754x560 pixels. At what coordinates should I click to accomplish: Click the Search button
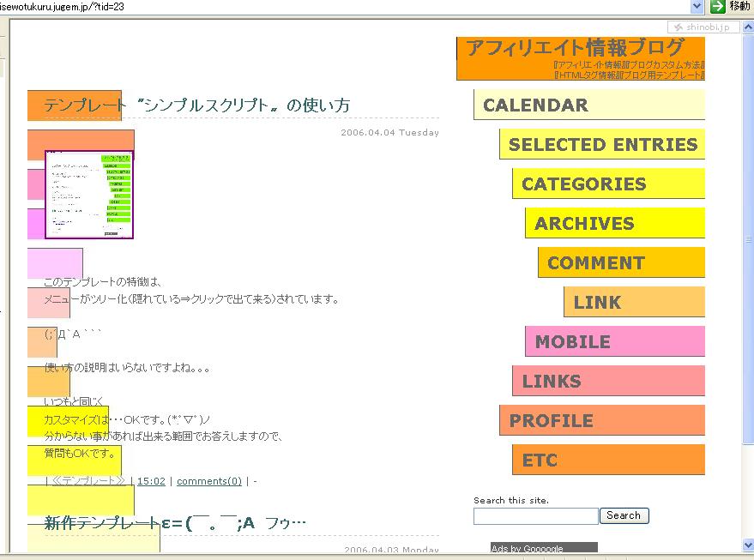click(624, 515)
